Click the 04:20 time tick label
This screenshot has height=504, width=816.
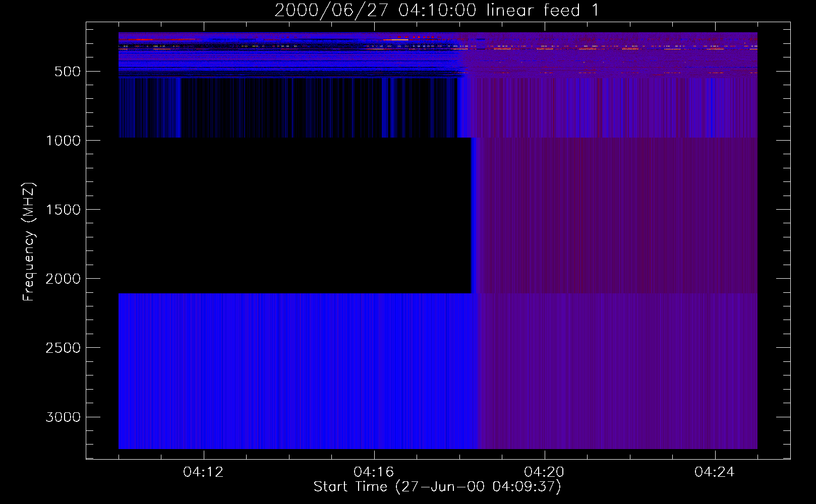click(545, 472)
